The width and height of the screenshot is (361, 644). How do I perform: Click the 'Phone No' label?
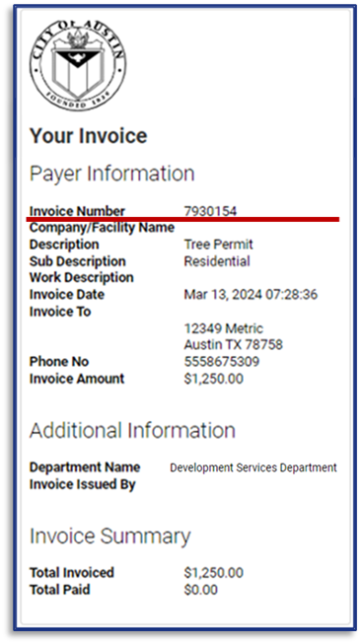tap(59, 361)
